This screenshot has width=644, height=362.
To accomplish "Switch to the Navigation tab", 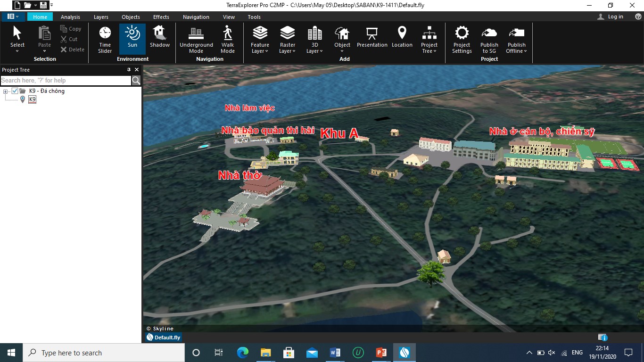I will click(x=196, y=17).
